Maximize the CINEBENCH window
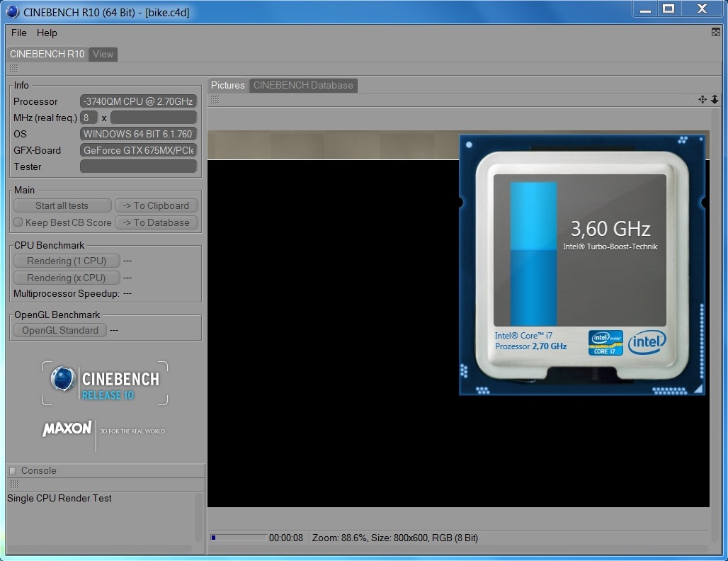Screen dimensions: 728x561 pos(669,8)
